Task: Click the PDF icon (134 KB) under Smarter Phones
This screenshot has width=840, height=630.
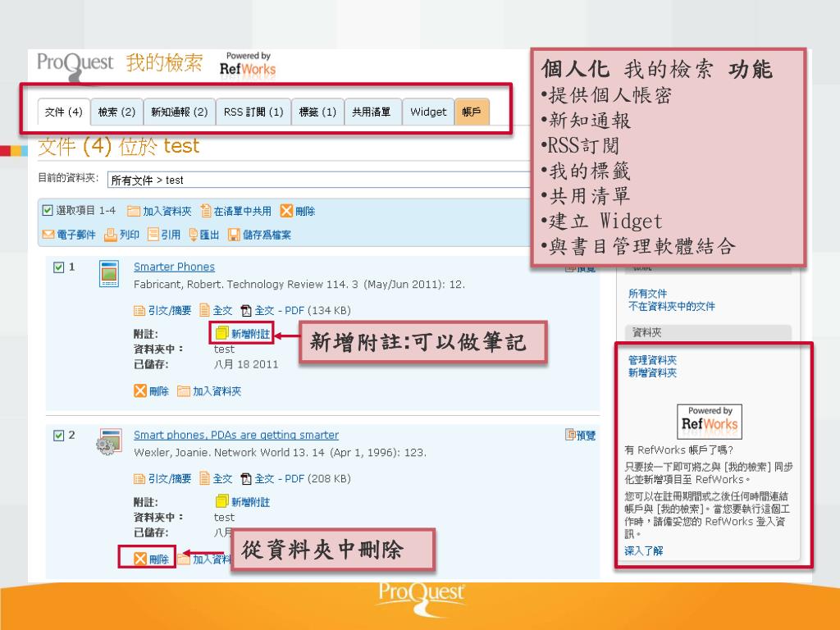Action: point(246,311)
